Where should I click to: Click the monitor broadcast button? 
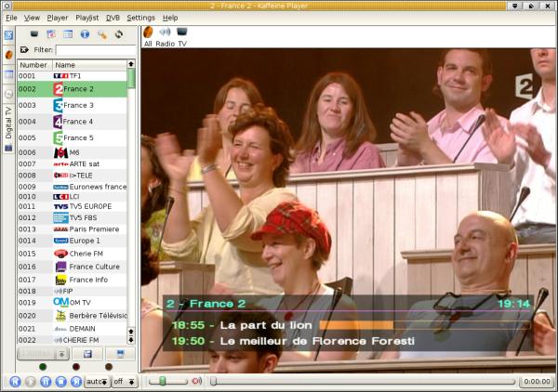click(120, 354)
